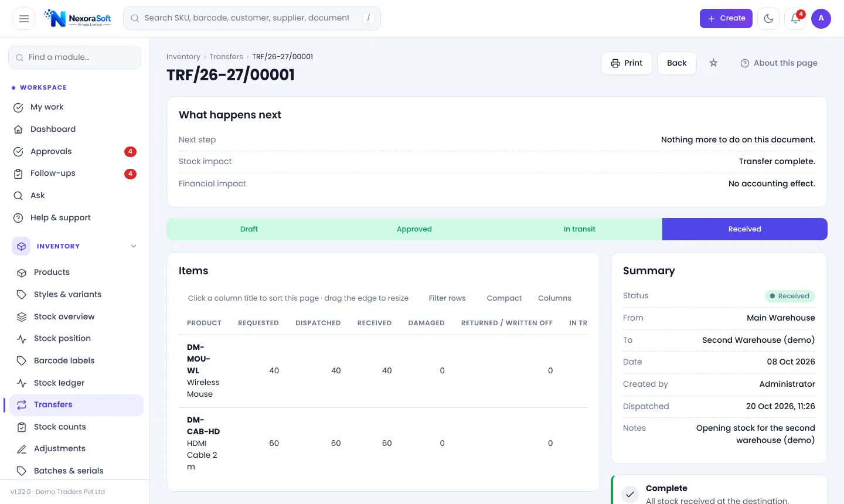Click Inventory breadcrumb link
Screen dimensions: 844x504
tap(183, 57)
